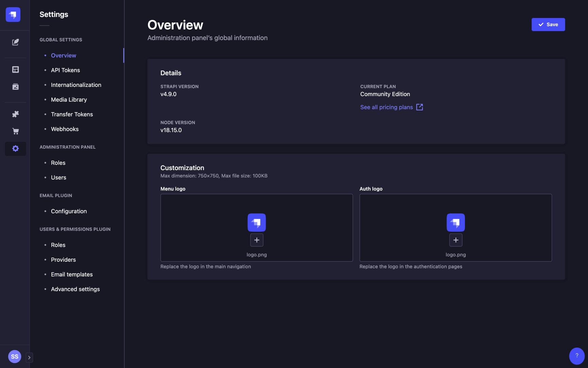The height and width of the screenshot is (368, 588).
Task: Save the overview settings
Action: (548, 25)
